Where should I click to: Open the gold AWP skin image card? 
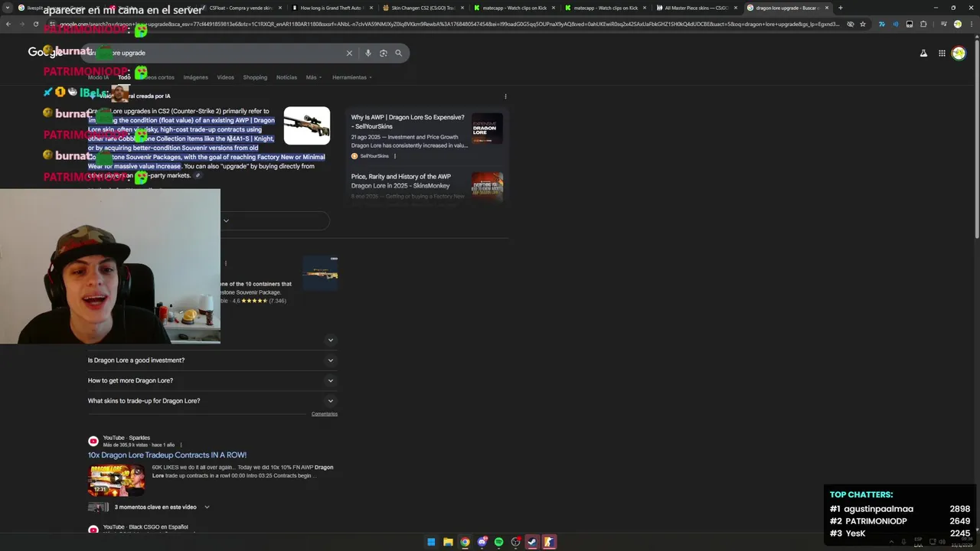[x=320, y=273]
